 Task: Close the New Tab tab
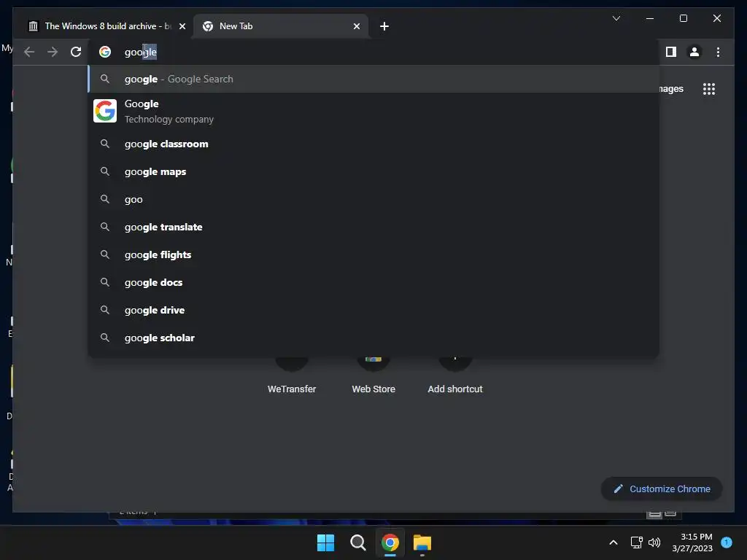pos(356,26)
